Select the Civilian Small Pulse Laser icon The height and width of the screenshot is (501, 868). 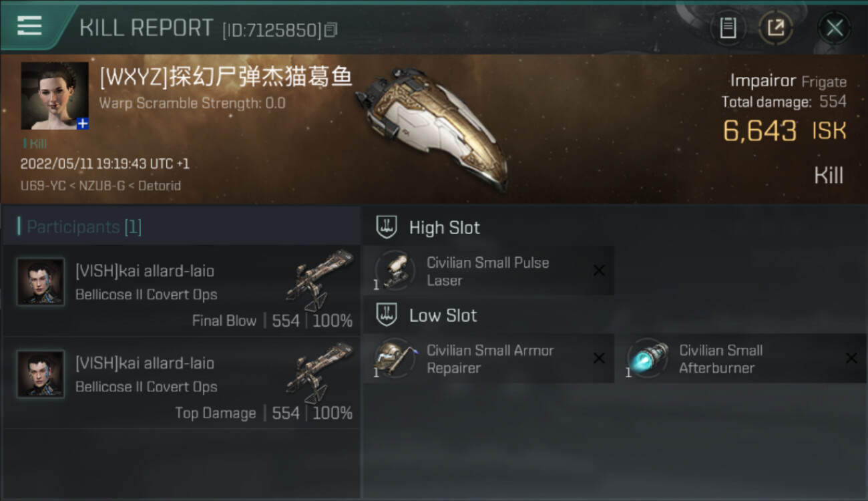point(395,271)
